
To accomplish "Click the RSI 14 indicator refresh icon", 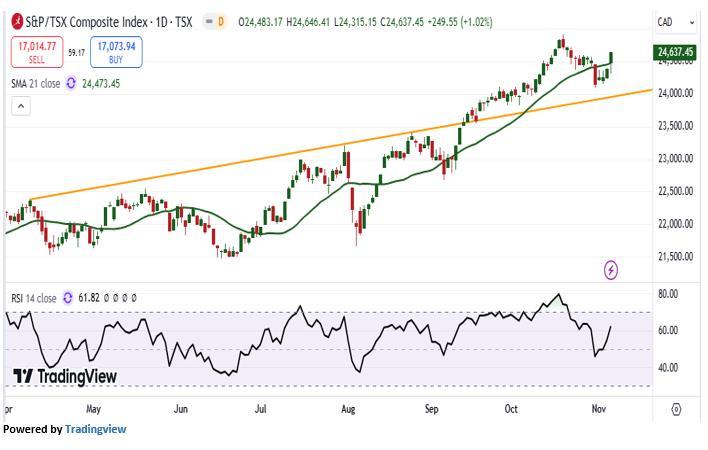I will [x=68, y=298].
